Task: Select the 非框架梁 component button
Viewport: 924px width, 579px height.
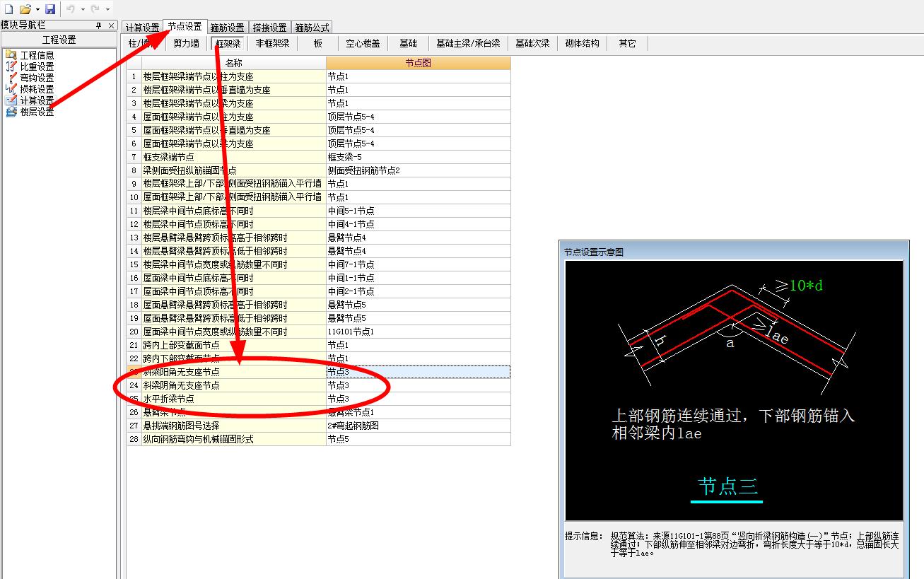Action: pos(272,43)
